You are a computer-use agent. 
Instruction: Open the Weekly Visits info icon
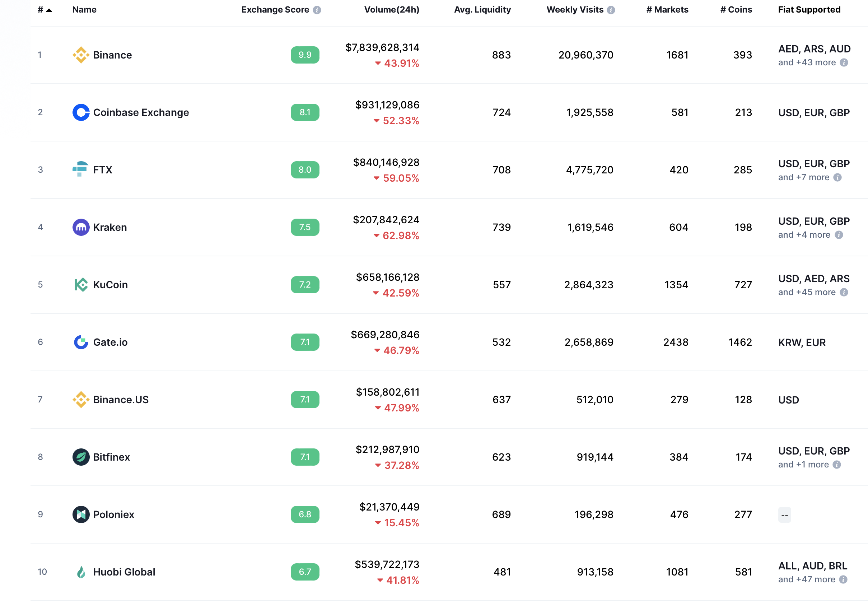611,10
